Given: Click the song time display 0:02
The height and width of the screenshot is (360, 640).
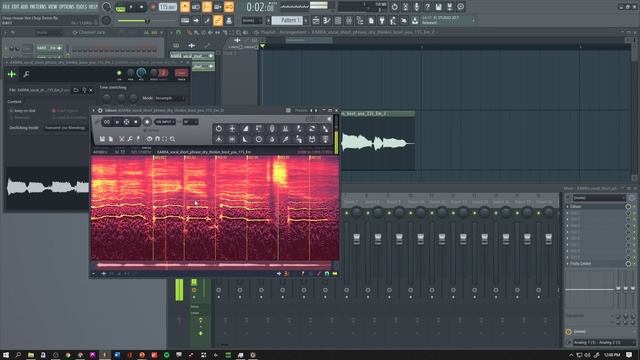Looking at the screenshot, I should pos(260,7).
